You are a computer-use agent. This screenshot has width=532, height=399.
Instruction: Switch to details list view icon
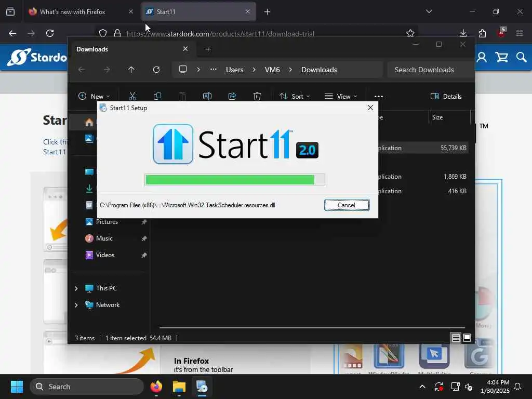(456, 338)
